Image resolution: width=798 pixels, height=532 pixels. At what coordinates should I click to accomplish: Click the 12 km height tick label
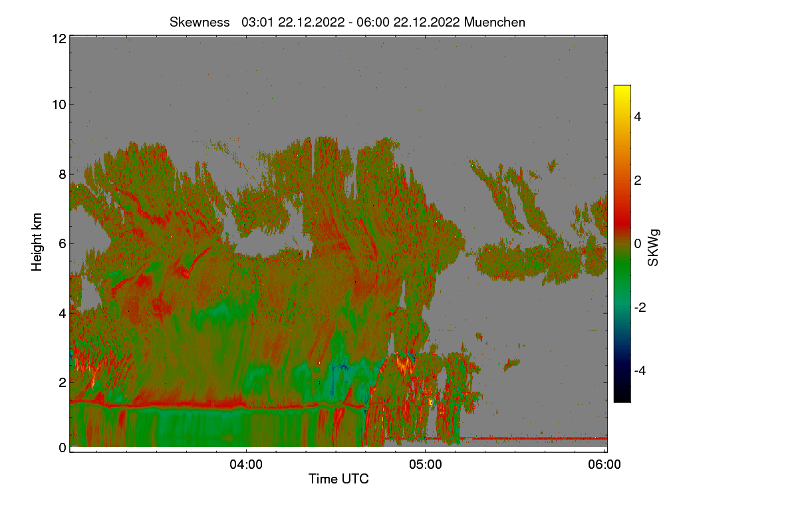[59, 39]
